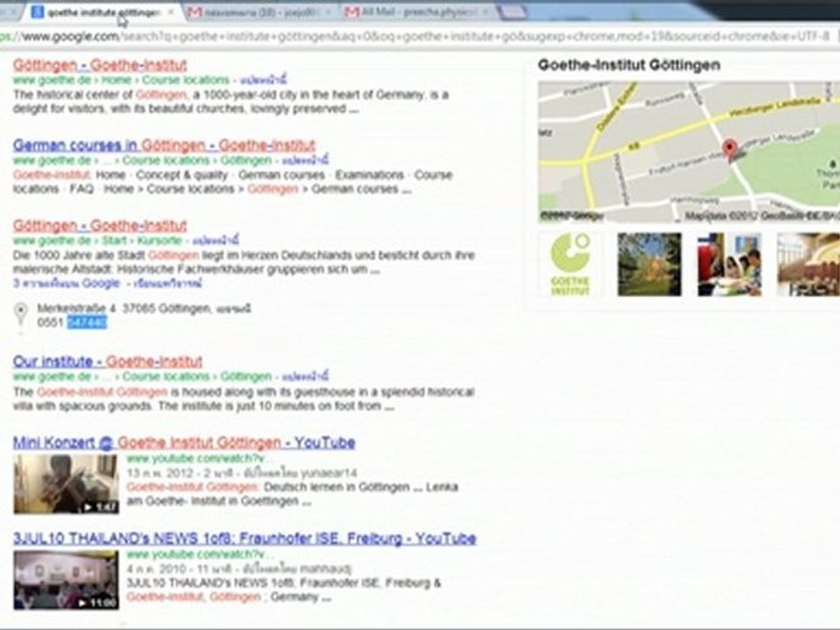Click the new tab button
Viewport: 840px width, 630px height.
[x=512, y=12]
